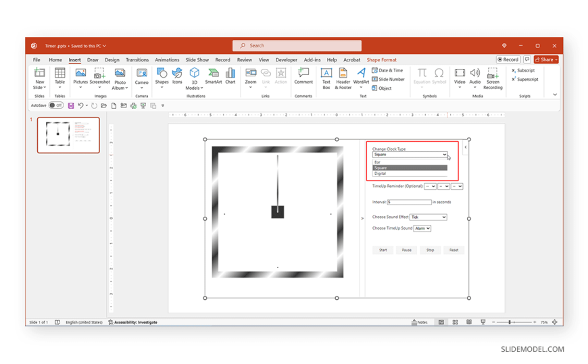Open the File menu
The height and width of the screenshot is (364, 588).
point(36,59)
